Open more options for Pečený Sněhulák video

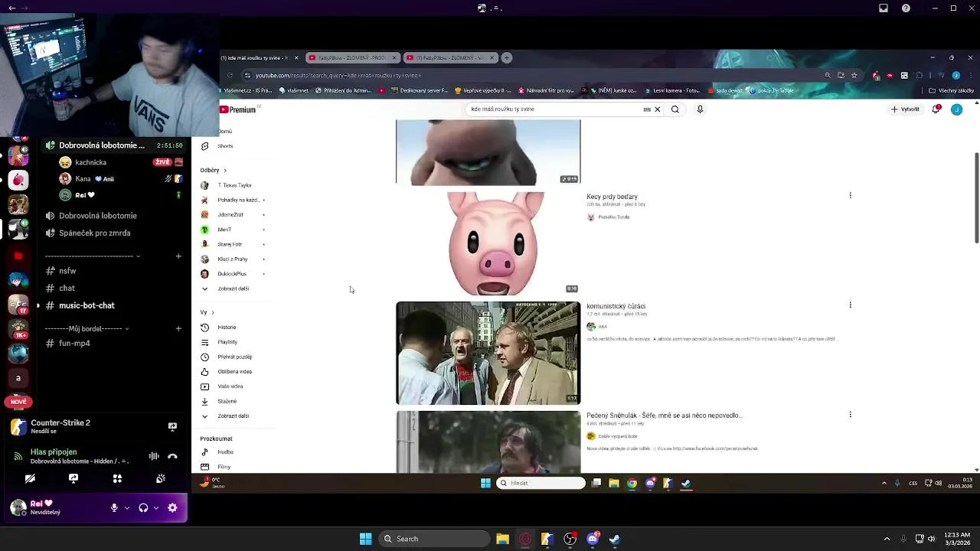850,414
